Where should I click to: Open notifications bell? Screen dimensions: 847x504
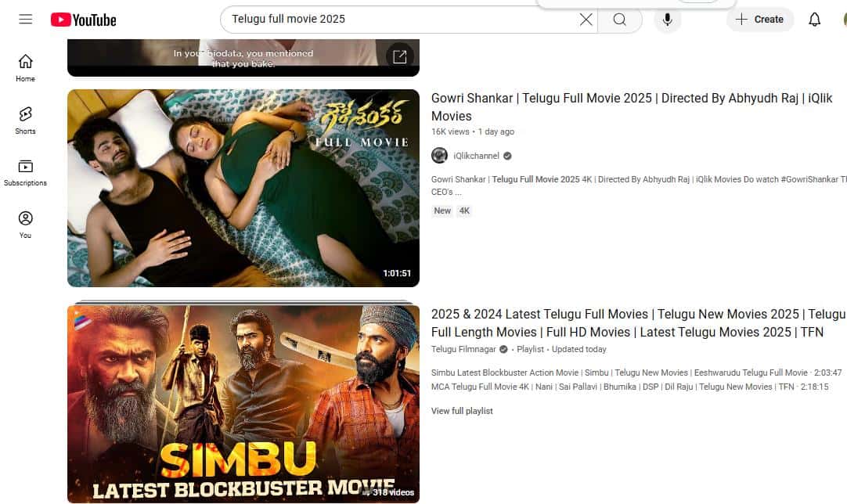(814, 20)
